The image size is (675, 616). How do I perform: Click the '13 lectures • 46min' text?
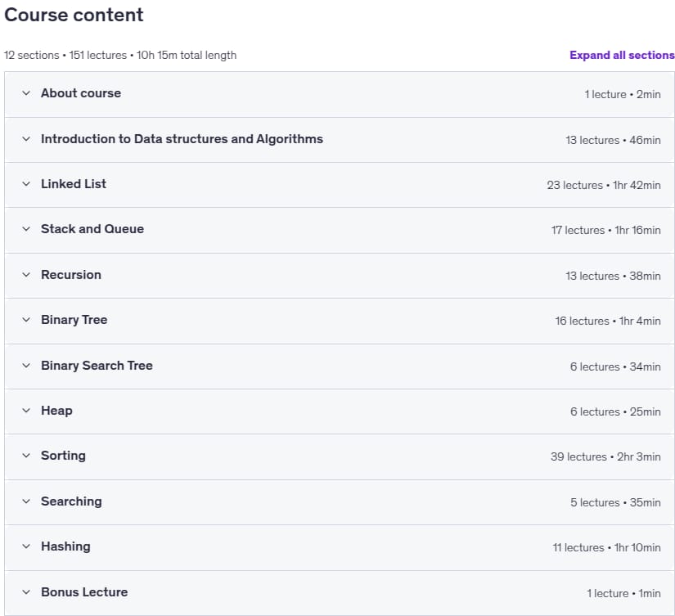pos(613,141)
